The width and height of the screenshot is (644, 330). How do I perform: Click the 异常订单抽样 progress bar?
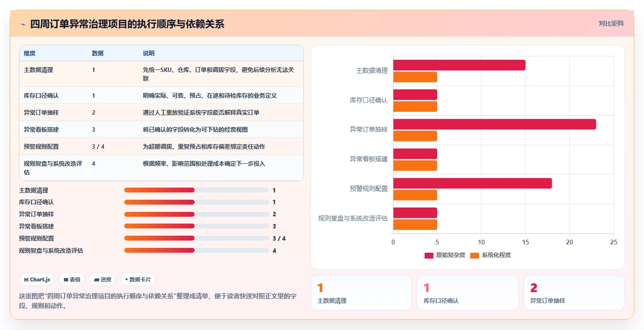coord(196,214)
